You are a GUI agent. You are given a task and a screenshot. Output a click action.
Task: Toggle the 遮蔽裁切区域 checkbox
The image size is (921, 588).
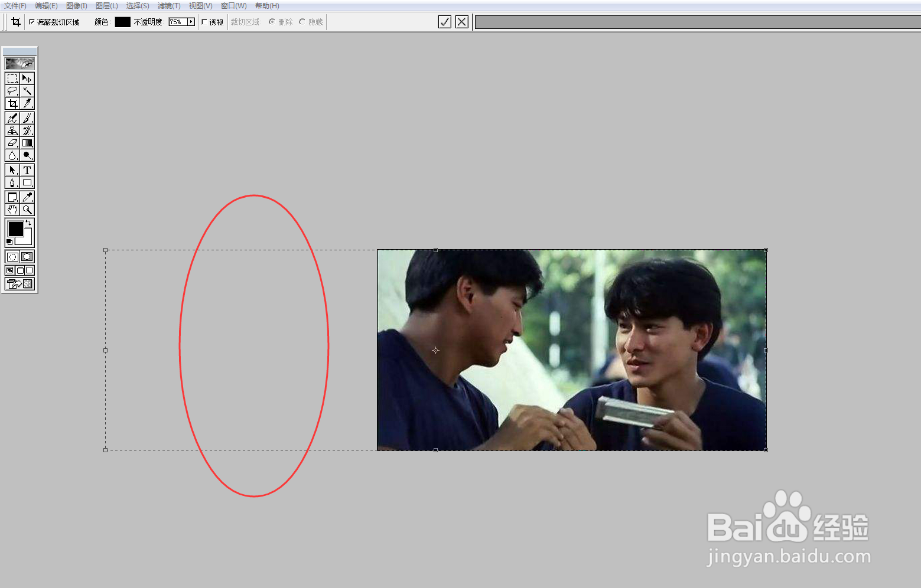pos(32,22)
